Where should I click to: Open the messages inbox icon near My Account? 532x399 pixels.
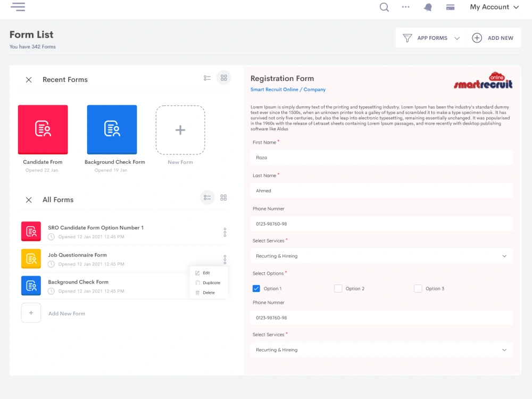[450, 7]
